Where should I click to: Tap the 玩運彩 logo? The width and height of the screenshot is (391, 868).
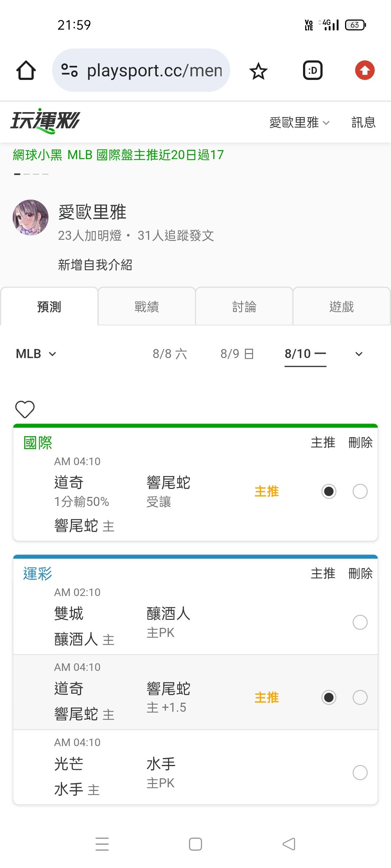coord(45,121)
